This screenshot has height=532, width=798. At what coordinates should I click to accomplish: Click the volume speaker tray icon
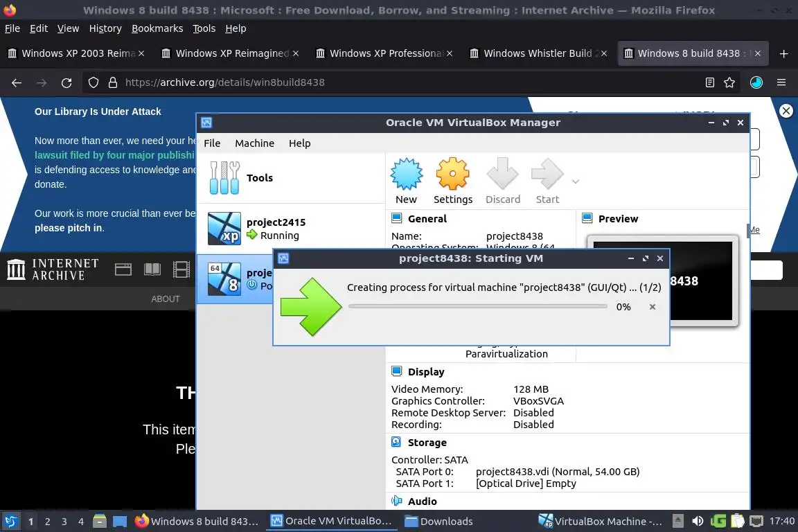pos(698,522)
